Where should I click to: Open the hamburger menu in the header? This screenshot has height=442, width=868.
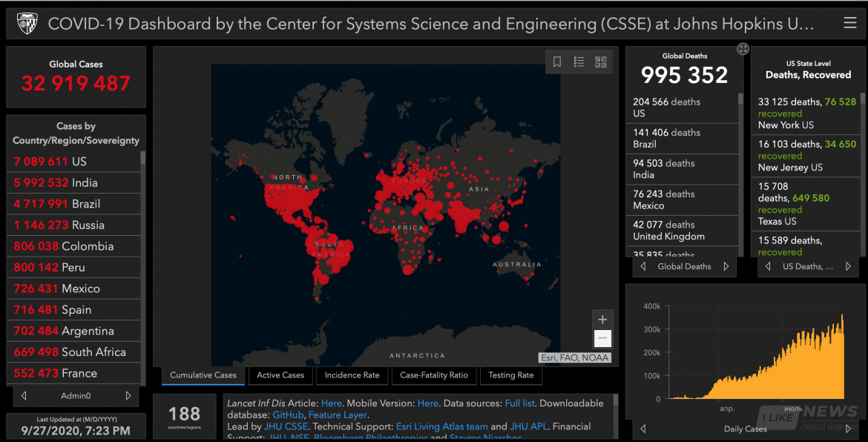[849, 24]
